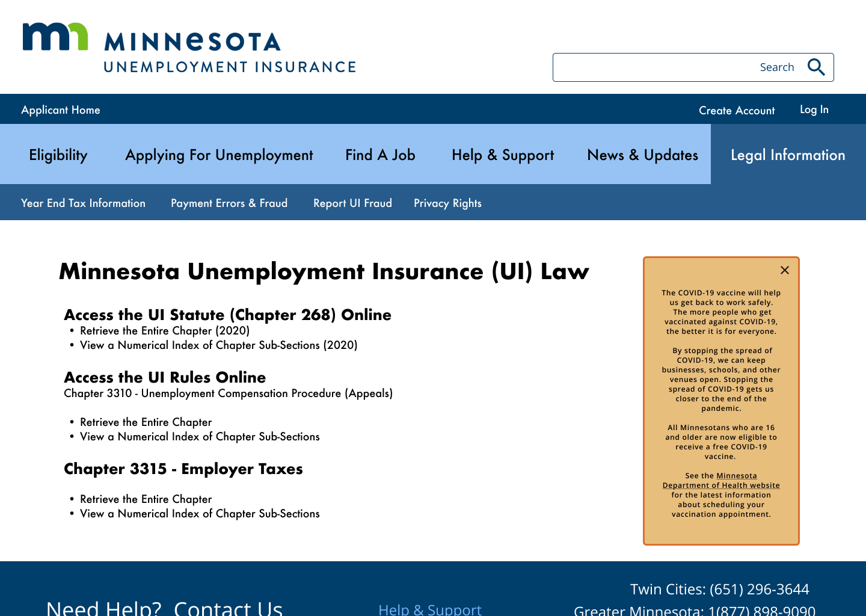Screen dimensions: 866x616
Task: Click the Log In link
Action: 814,109
